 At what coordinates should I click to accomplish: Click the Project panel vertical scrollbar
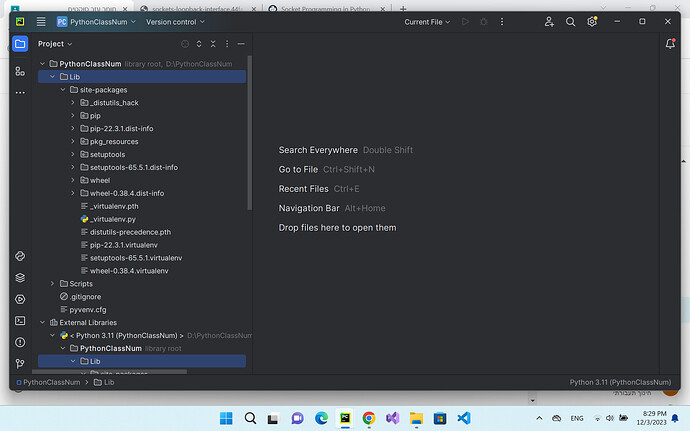tap(250, 132)
